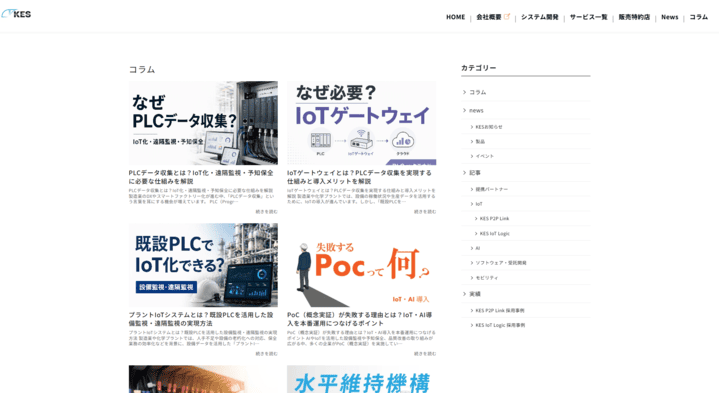The width and height of the screenshot is (719, 393).
Task: Open the サービス一覧 navigation item
Action: click(588, 17)
